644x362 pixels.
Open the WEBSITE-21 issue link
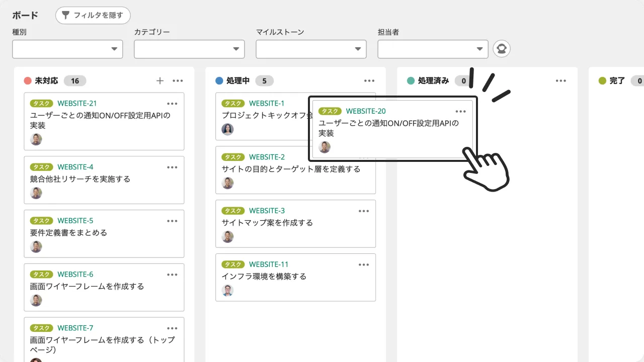click(77, 104)
